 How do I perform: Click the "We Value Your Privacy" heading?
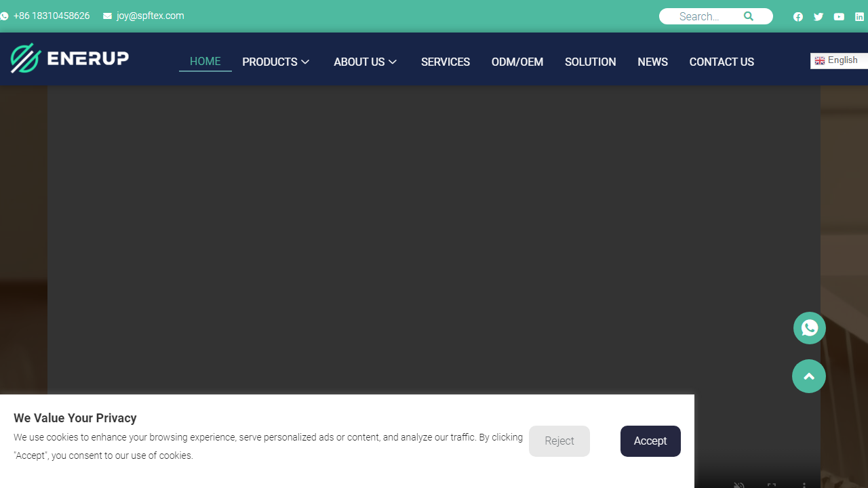click(75, 418)
